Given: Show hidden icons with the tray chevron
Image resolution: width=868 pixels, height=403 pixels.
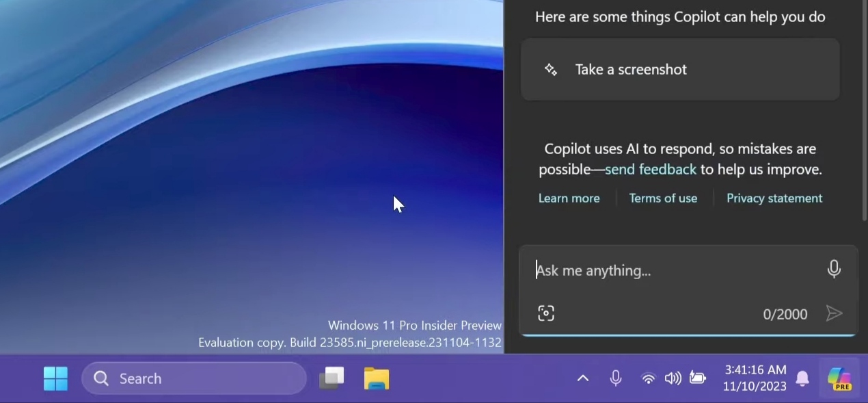Looking at the screenshot, I should point(583,378).
